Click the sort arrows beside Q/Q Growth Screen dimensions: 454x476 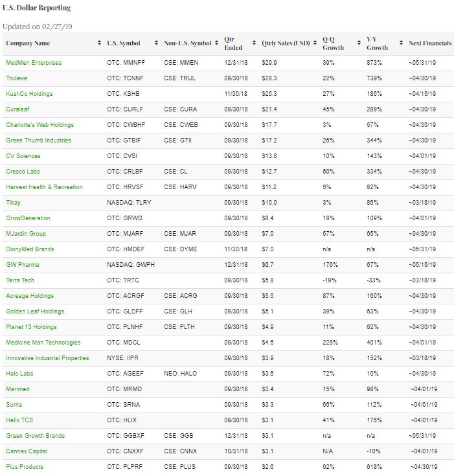(x=359, y=43)
